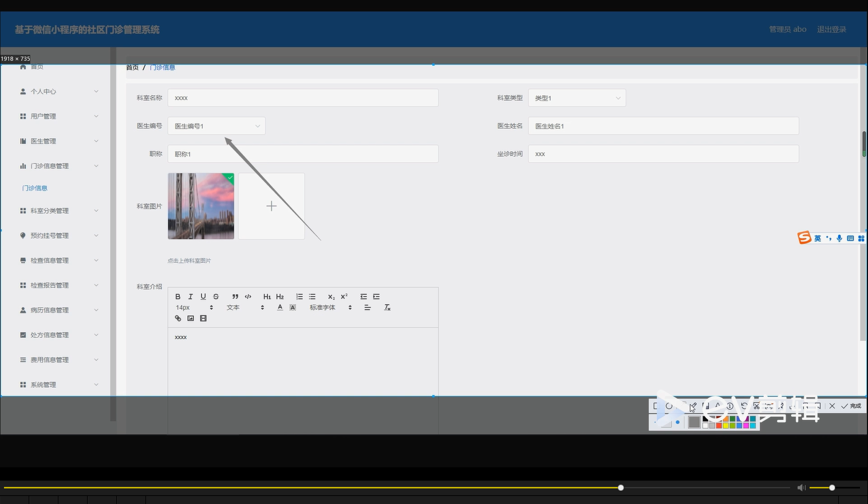The height and width of the screenshot is (504, 868).
Task: Toggle the ordered list button
Action: coord(299,297)
